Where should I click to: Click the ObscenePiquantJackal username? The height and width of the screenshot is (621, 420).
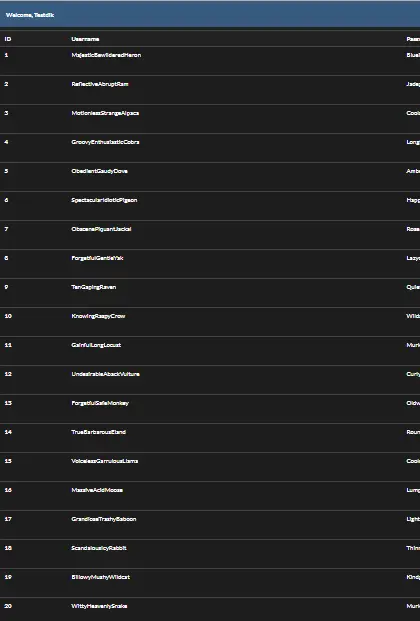101,229
